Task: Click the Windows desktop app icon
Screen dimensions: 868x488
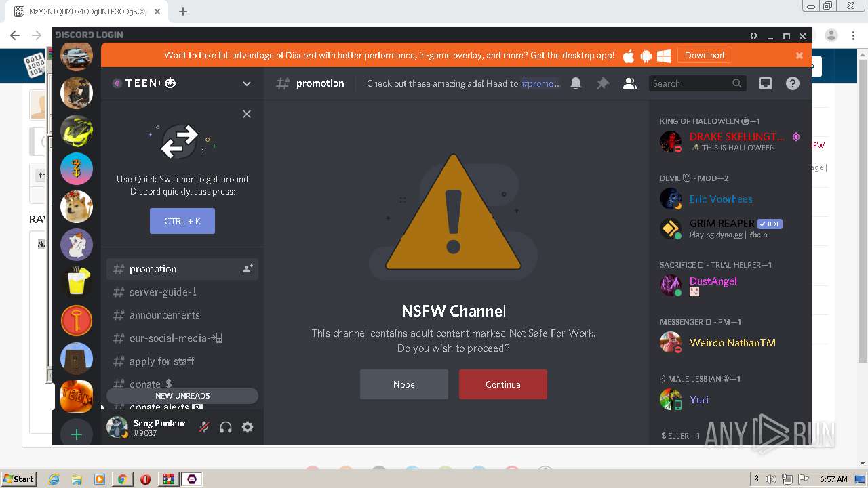Action: click(x=664, y=56)
